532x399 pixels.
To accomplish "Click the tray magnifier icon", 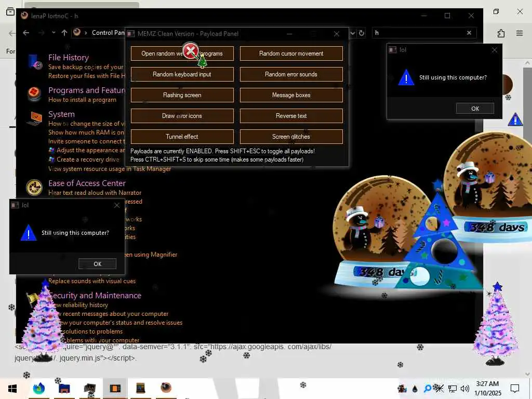I will click(x=428, y=389).
